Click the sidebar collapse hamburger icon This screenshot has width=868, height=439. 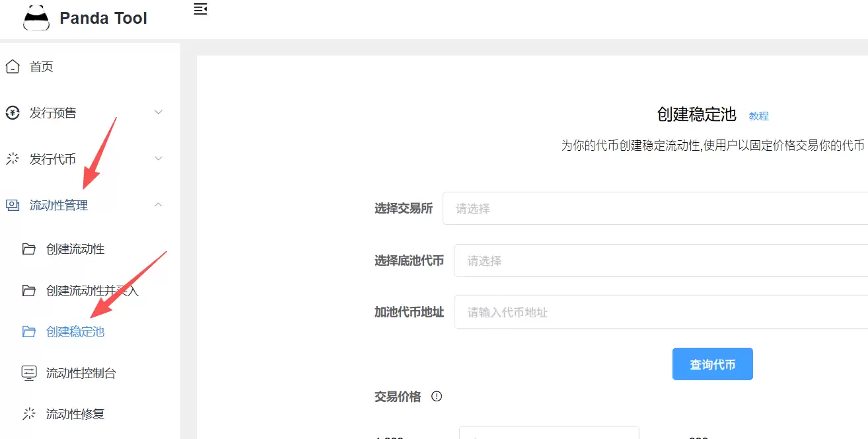(x=199, y=9)
